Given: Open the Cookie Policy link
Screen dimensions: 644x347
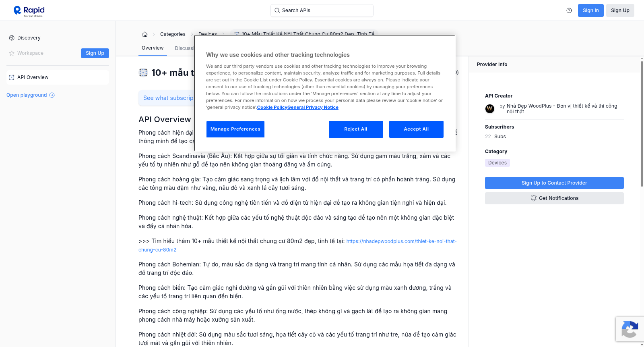Looking at the screenshot, I should 272,107.
